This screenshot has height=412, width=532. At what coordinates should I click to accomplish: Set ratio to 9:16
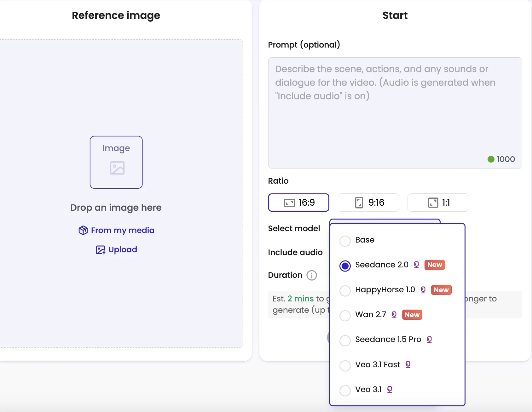click(x=368, y=203)
